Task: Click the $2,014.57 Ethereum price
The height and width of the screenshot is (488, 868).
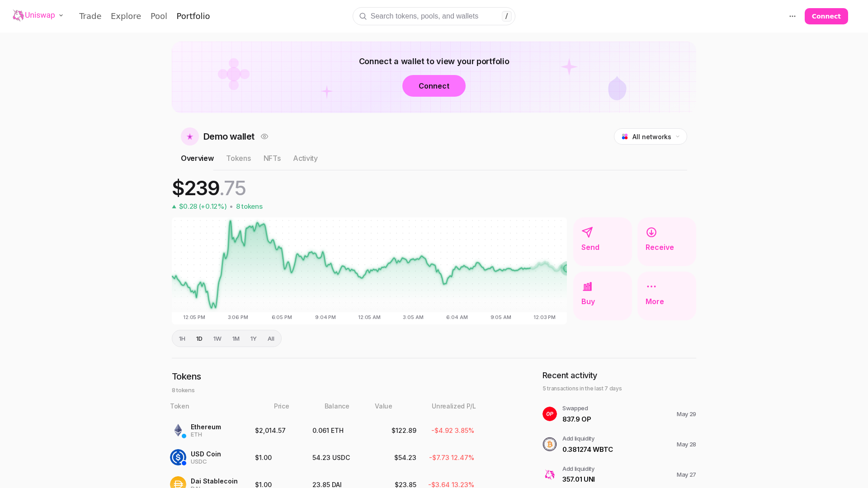Action: click(x=270, y=431)
